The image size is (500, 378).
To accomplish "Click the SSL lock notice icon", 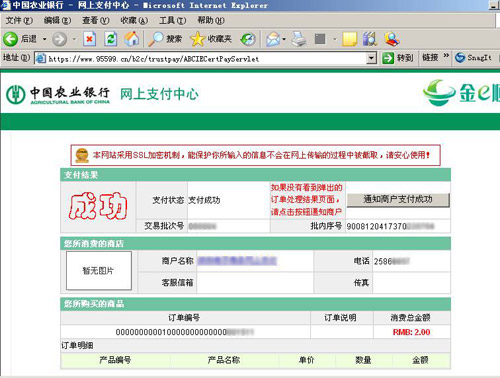I will point(82,155).
